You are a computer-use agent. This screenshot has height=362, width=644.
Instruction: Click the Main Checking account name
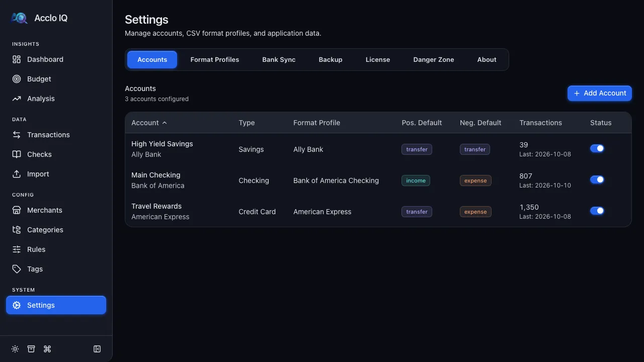pyautogui.click(x=155, y=175)
